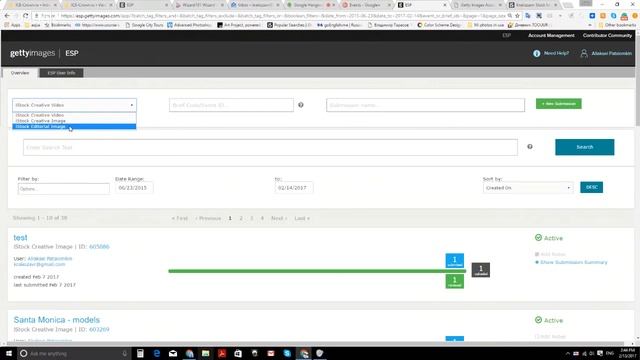
Task: Go to page 2 of results
Action: 241,218
